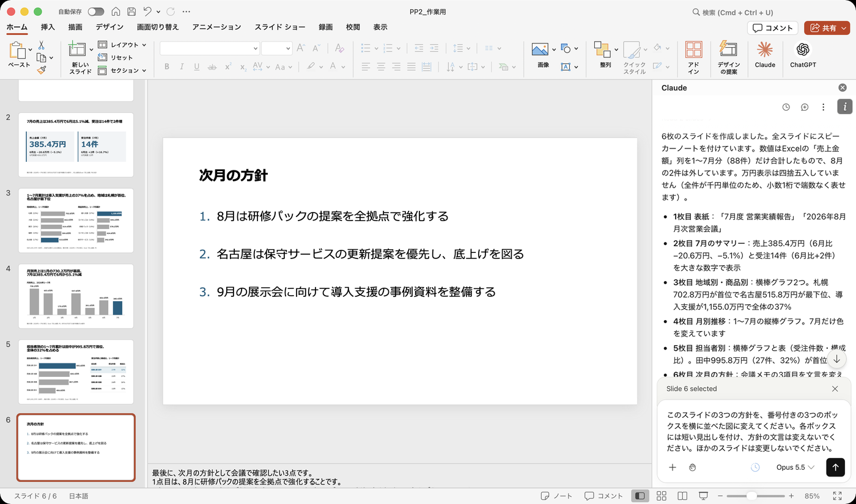Open the Claude add-in from the ribbon
This screenshot has height=504, width=856.
coord(764,55)
